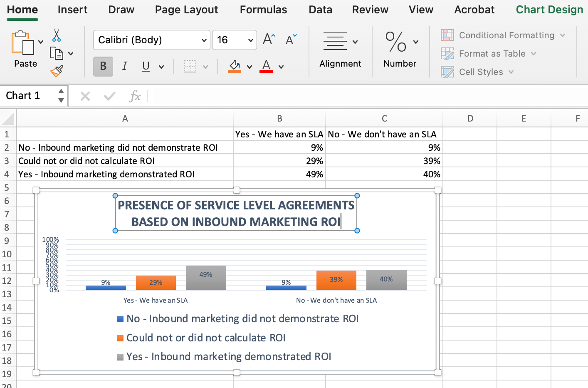Expand the Conditional Formatting menu arrow
Viewport: 588px width, 388px height.
point(563,35)
